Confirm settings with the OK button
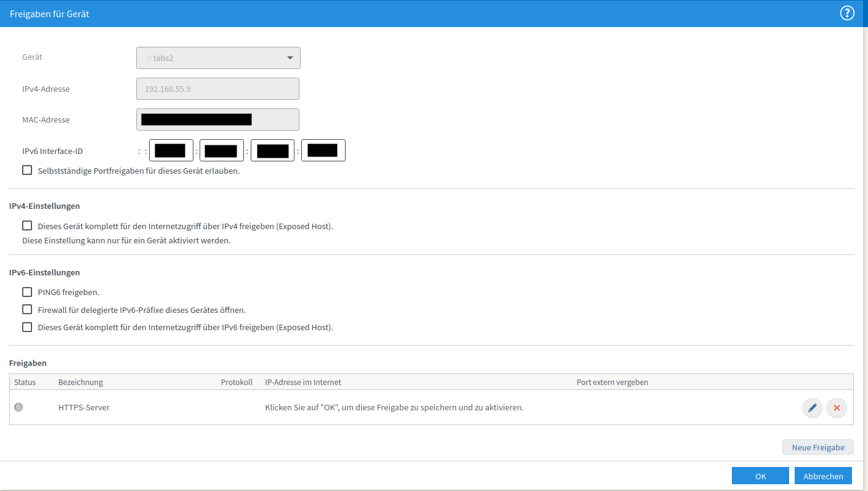The width and height of the screenshot is (868, 491). coord(760,476)
